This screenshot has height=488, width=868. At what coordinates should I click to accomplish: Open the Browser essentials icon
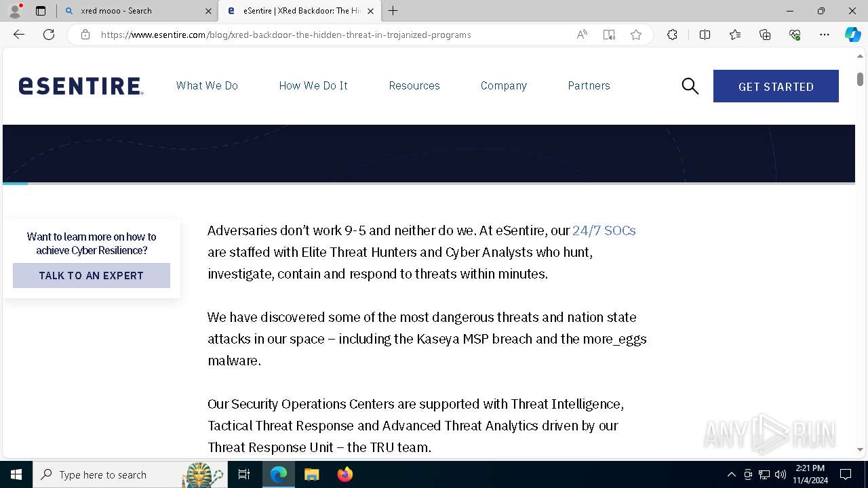(x=795, y=35)
